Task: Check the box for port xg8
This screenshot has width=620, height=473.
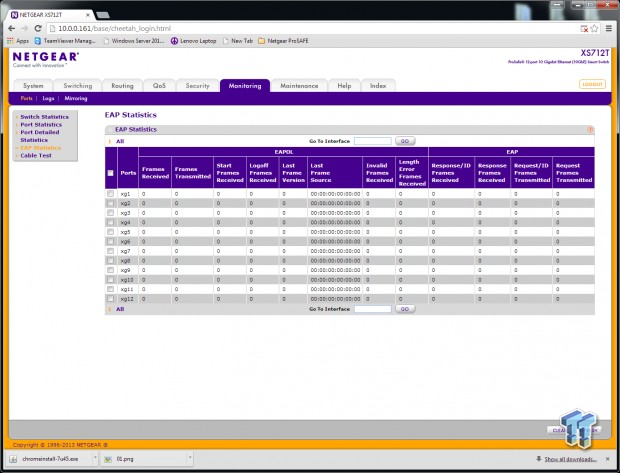Action: pyautogui.click(x=110, y=261)
